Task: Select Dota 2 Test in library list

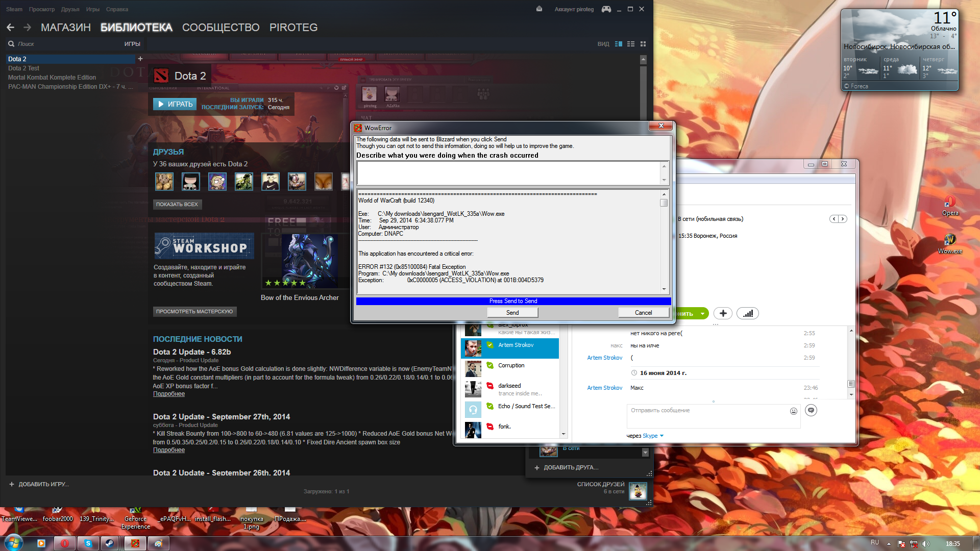Action: point(23,68)
